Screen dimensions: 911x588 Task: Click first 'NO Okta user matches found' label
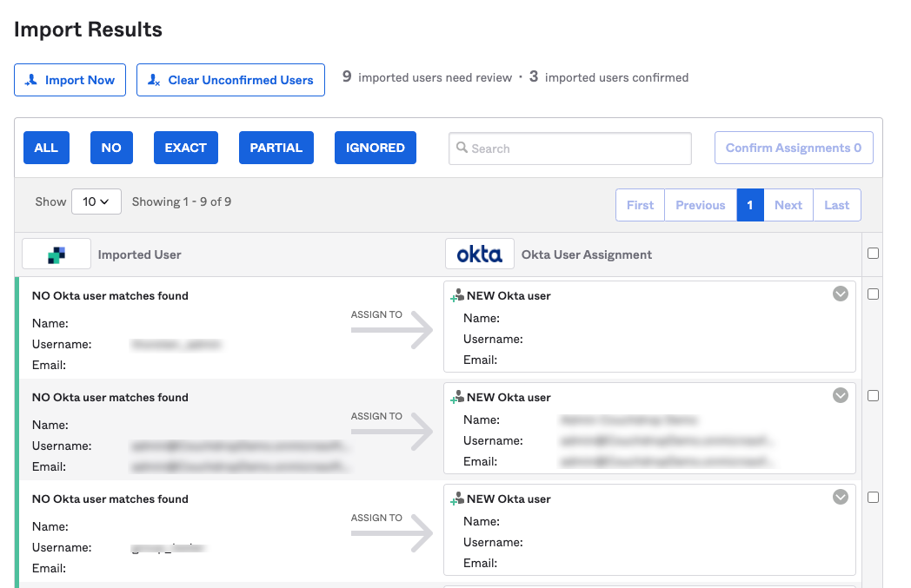[x=110, y=296]
